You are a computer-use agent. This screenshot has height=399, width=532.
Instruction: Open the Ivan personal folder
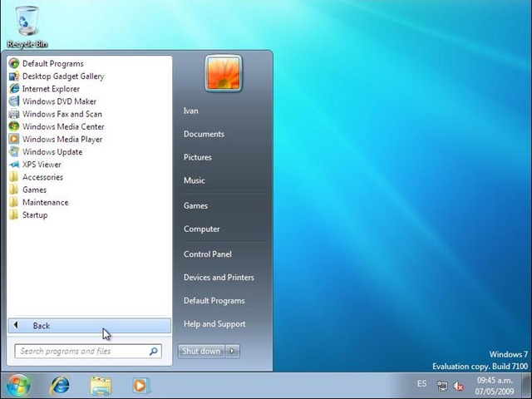click(191, 111)
